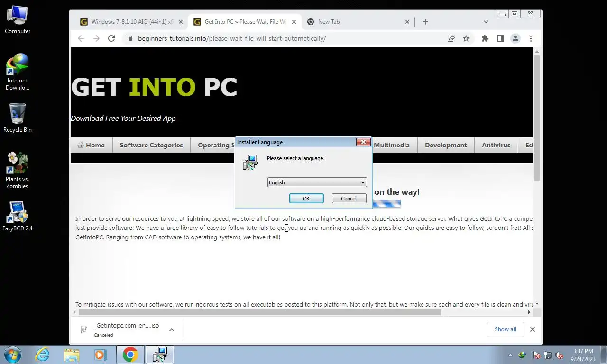607x364 pixels.
Task: Open the Antivirus menu item
Action: click(x=496, y=145)
